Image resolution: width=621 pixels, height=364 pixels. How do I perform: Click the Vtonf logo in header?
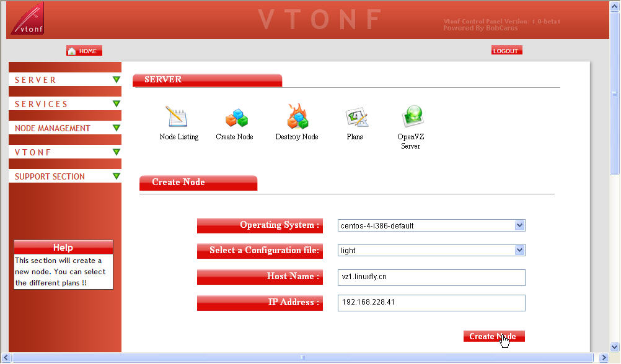coord(27,19)
